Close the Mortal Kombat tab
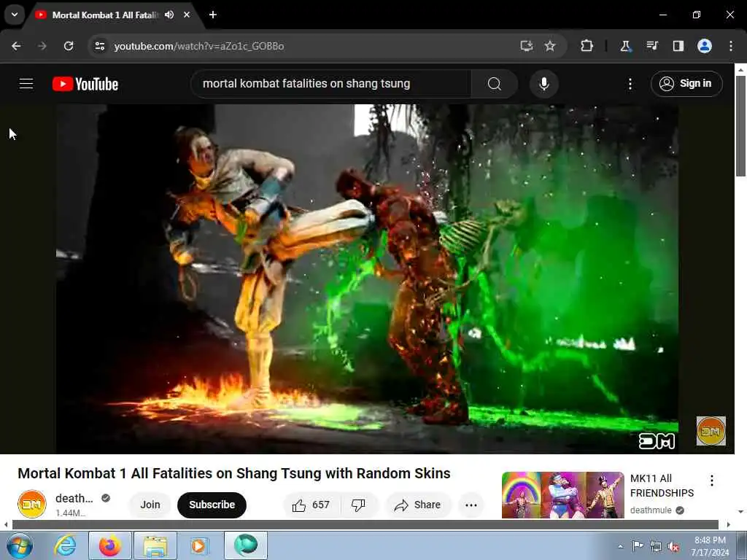The image size is (747, 560). (x=187, y=15)
